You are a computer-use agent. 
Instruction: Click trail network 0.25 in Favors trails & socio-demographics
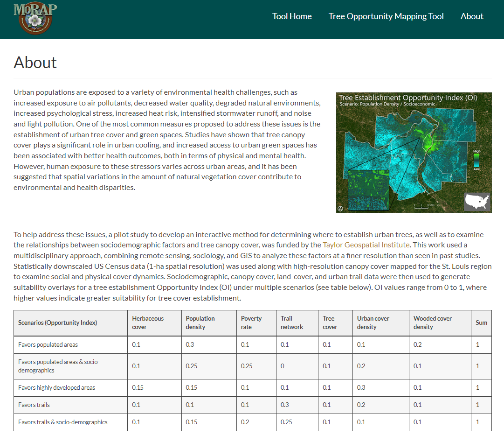point(297,422)
